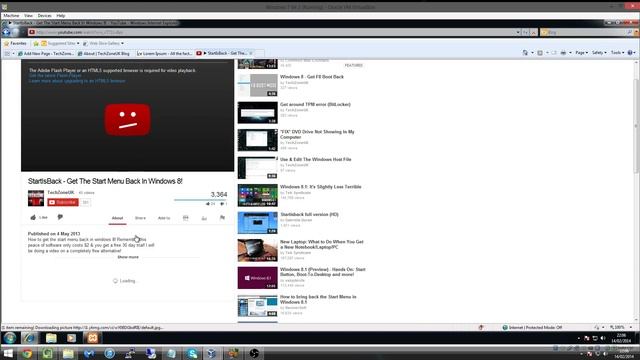Select the Share tab under the video
640x360 pixels.
pyautogui.click(x=140, y=218)
